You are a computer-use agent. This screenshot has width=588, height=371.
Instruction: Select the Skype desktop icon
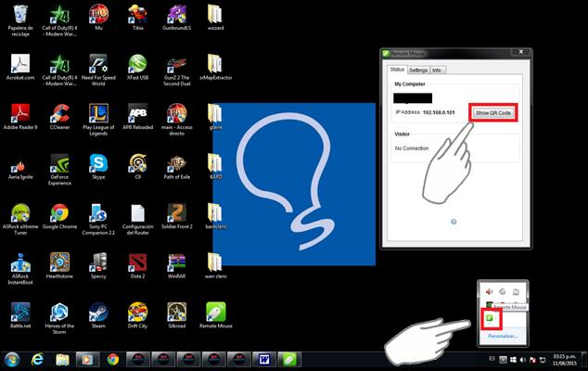click(98, 167)
